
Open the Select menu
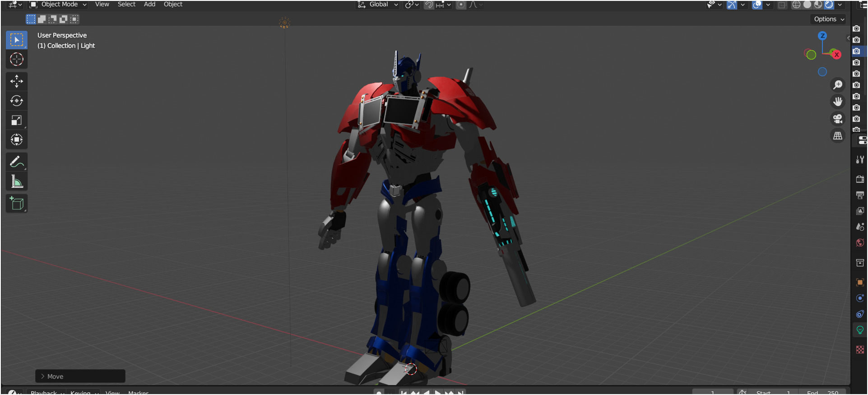pos(126,5)
